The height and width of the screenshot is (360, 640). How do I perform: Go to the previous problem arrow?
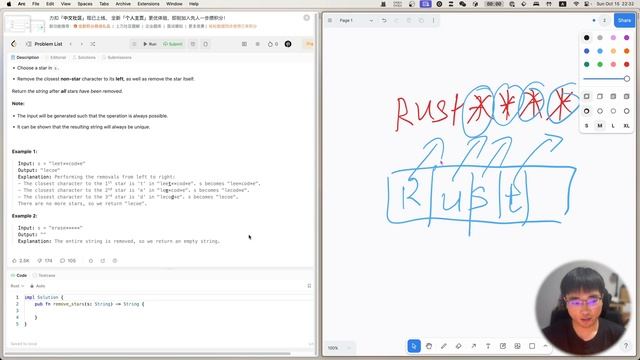71,44
